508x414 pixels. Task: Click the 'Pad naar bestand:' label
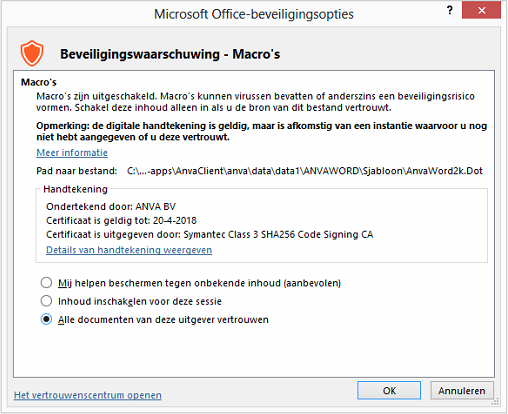77,171
